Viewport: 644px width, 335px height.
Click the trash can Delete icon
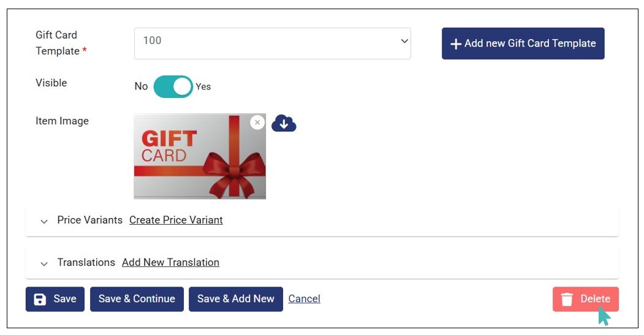click(x=567, y=299)
